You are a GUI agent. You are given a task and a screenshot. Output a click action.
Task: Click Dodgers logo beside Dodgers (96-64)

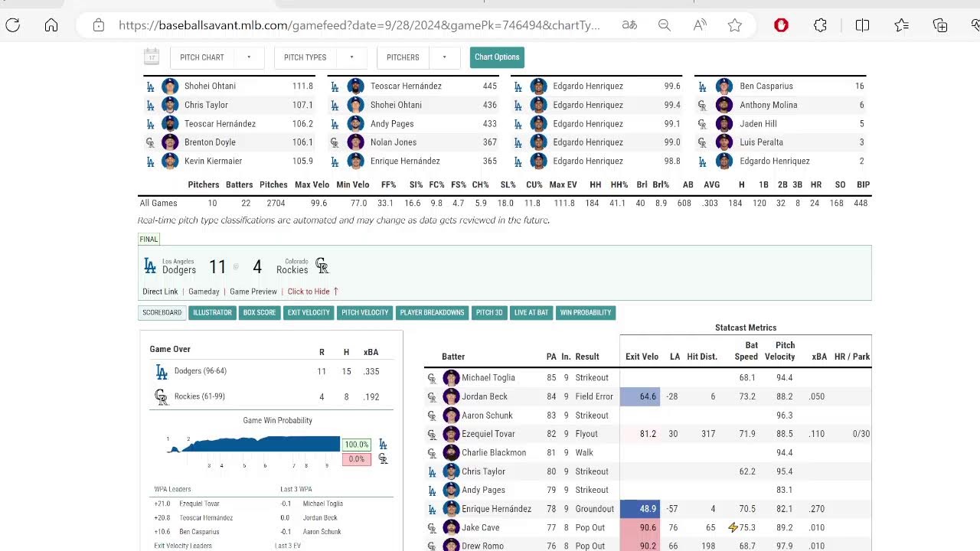point(162,372)
